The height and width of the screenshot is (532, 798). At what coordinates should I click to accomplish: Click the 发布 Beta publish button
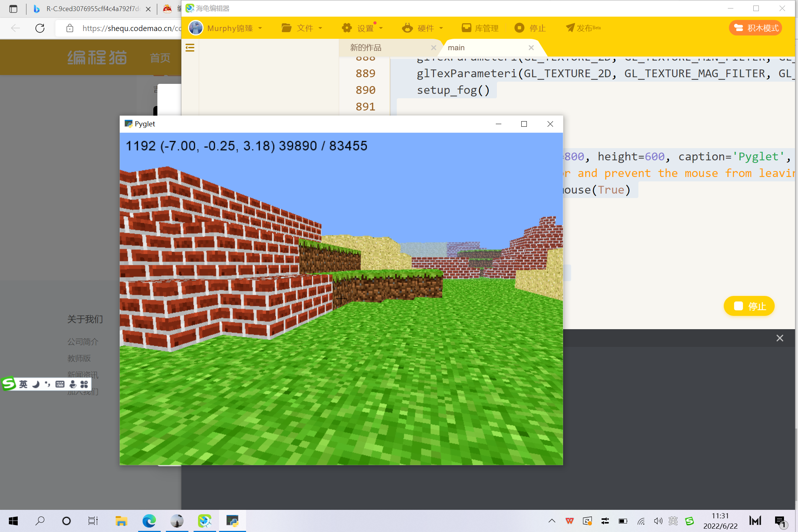coord(583,28)
